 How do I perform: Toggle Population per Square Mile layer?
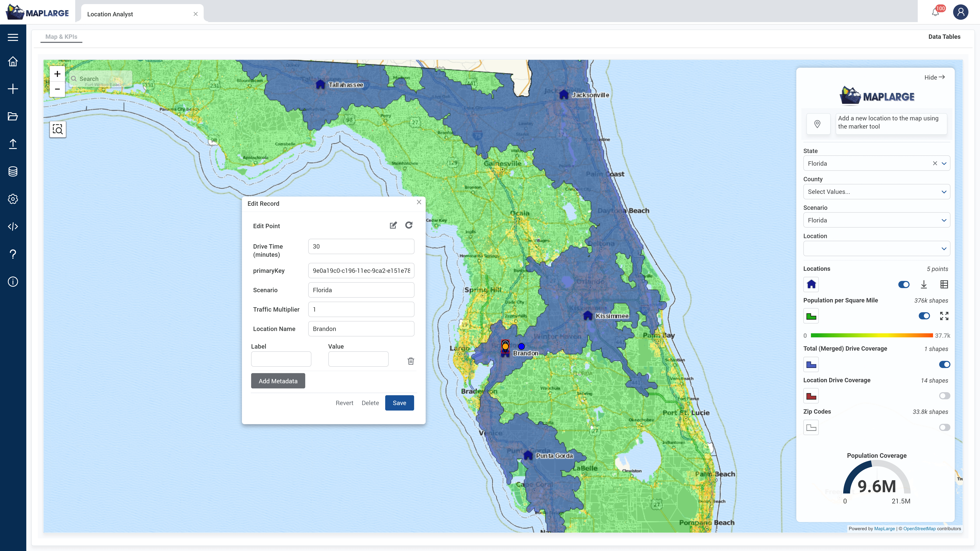[x=924, y=316]
